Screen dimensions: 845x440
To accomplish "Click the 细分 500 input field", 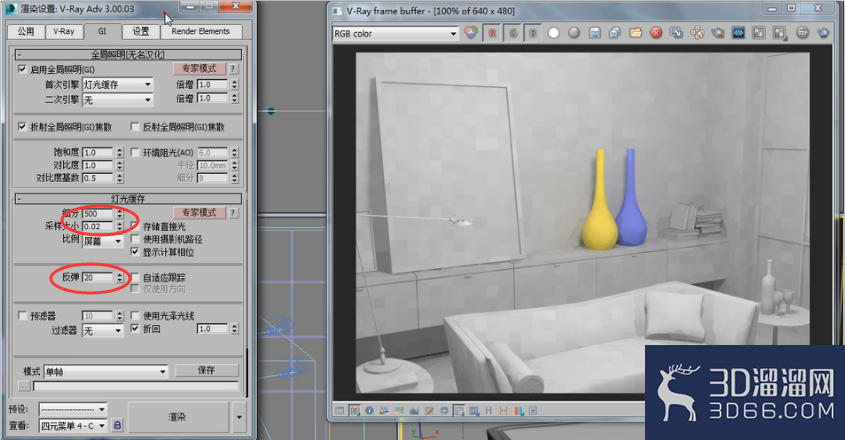I will [98, 214].
